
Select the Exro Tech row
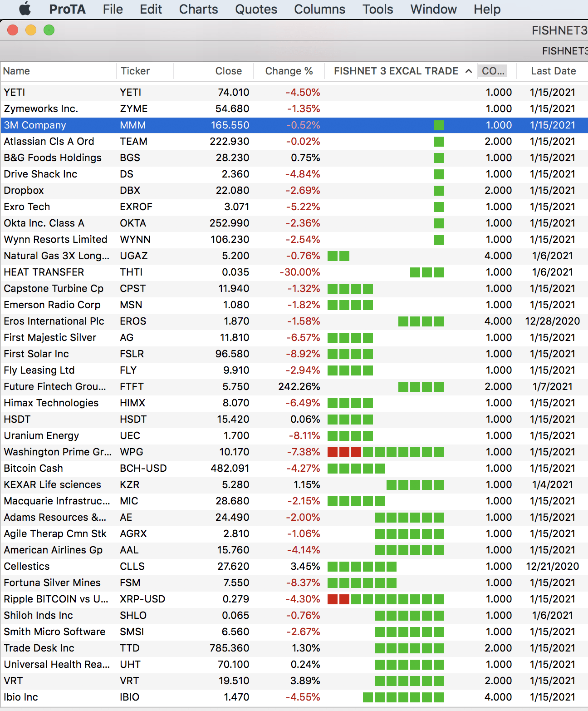click(294, 207)
